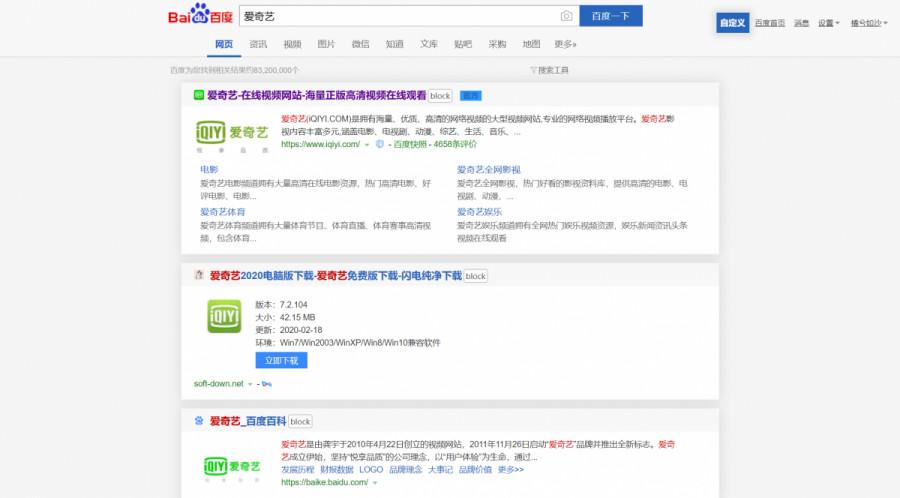
Task: Switch to the 采购 tab
Action: [x=497, y=44]
